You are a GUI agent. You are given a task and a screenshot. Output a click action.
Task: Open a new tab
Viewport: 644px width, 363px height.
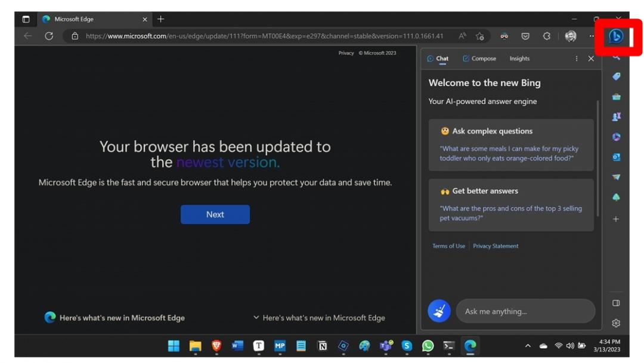160,19
